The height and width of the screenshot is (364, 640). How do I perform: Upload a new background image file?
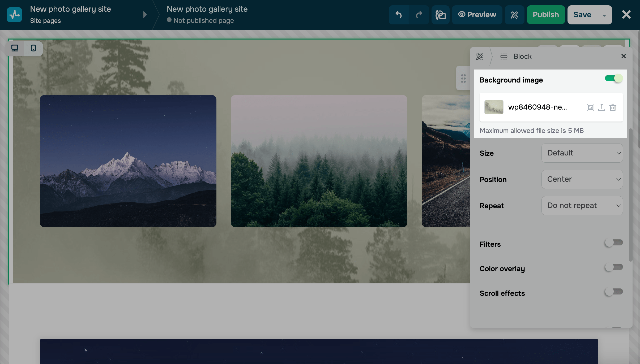pos(601,107)
